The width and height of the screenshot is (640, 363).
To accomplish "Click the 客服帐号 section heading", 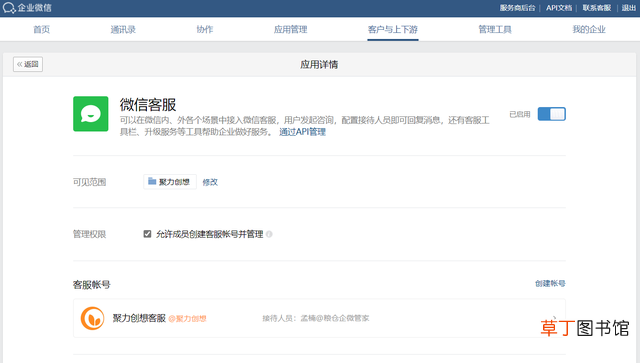I will click(x=91, y=285).
